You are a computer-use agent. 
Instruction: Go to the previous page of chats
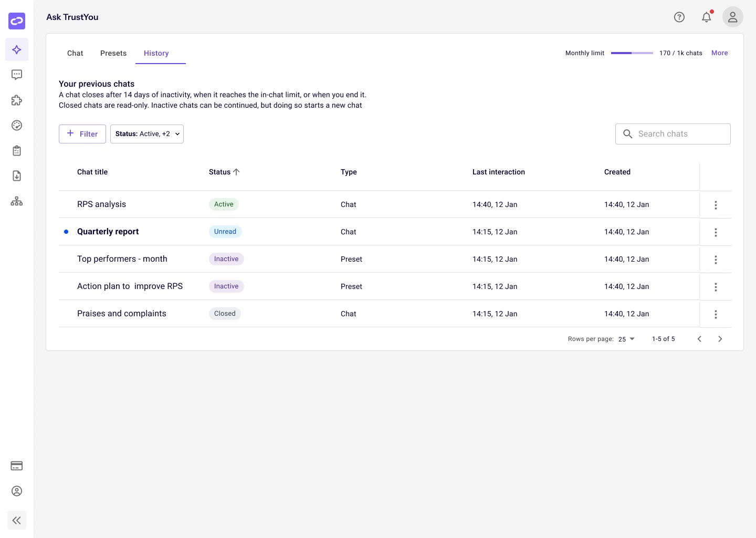coord(699,339)
